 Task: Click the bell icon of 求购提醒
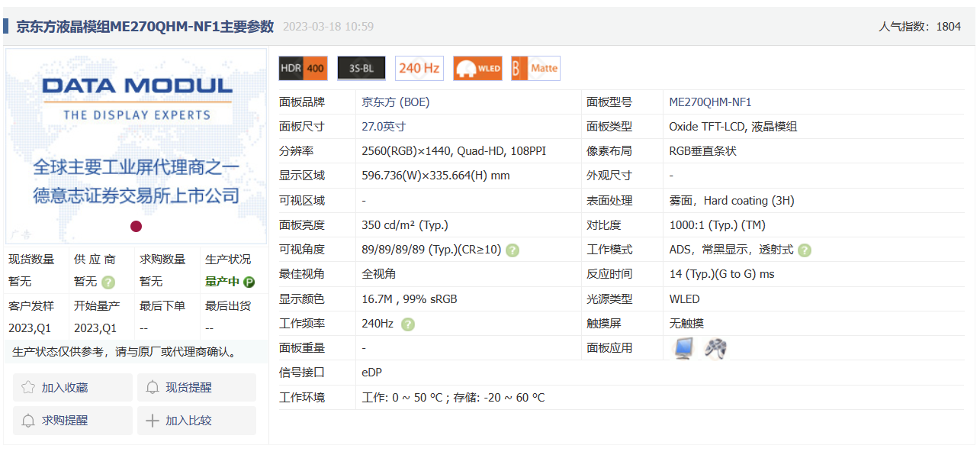(28, 421)
